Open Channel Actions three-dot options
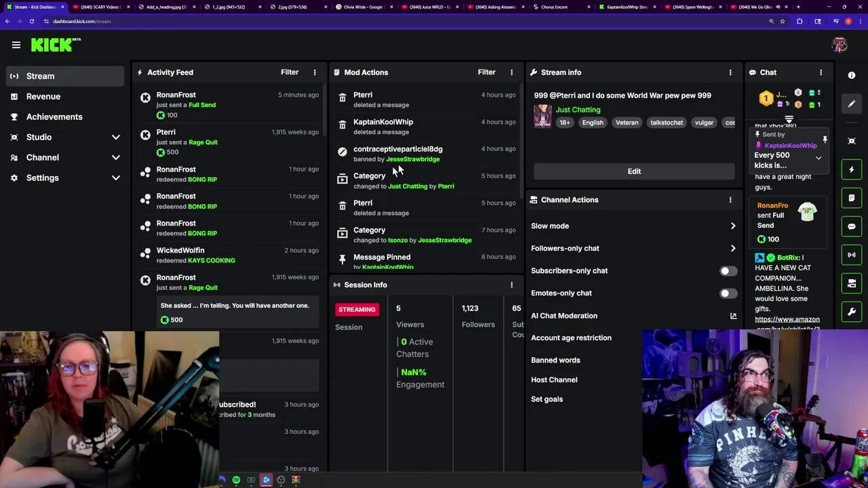This screenshot has width=868, height=488. click(x=730, y=200)
